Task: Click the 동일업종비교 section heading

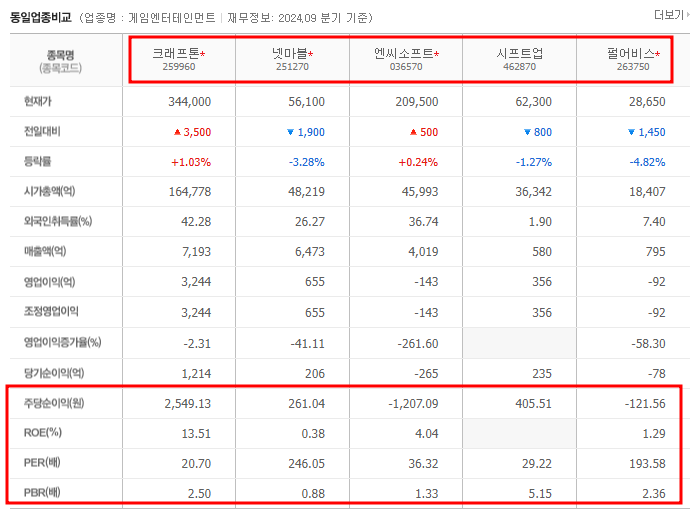Action: tap(40, 18)
